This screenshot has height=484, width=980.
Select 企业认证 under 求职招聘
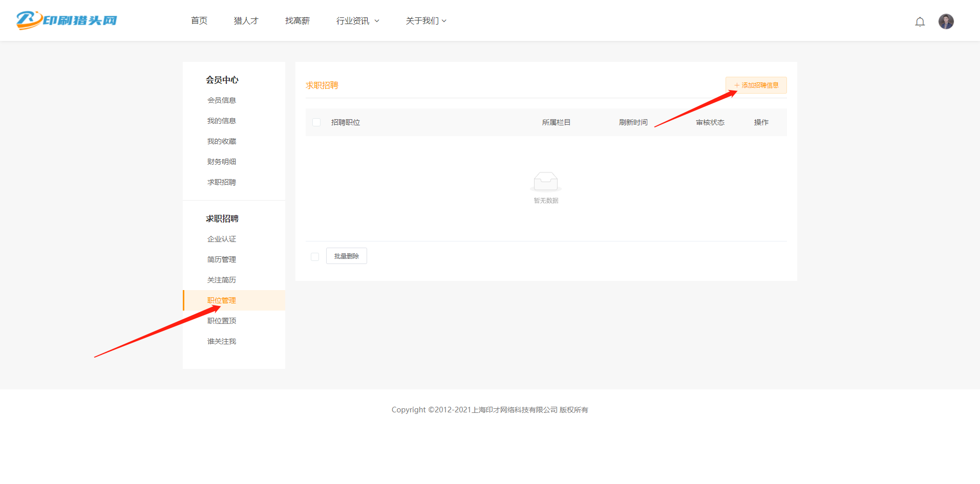[221, 238]
